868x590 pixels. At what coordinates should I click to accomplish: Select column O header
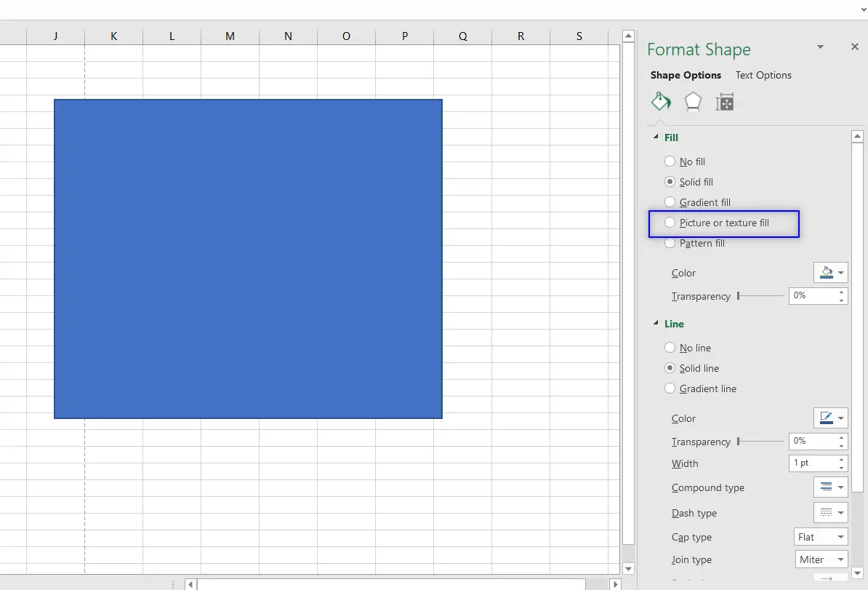(x=346, y=36)
